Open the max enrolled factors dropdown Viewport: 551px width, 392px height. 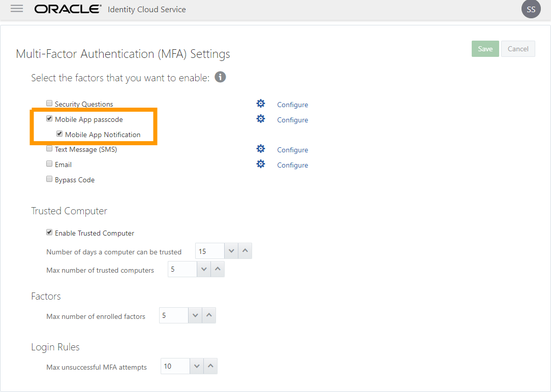coord(195,315)
